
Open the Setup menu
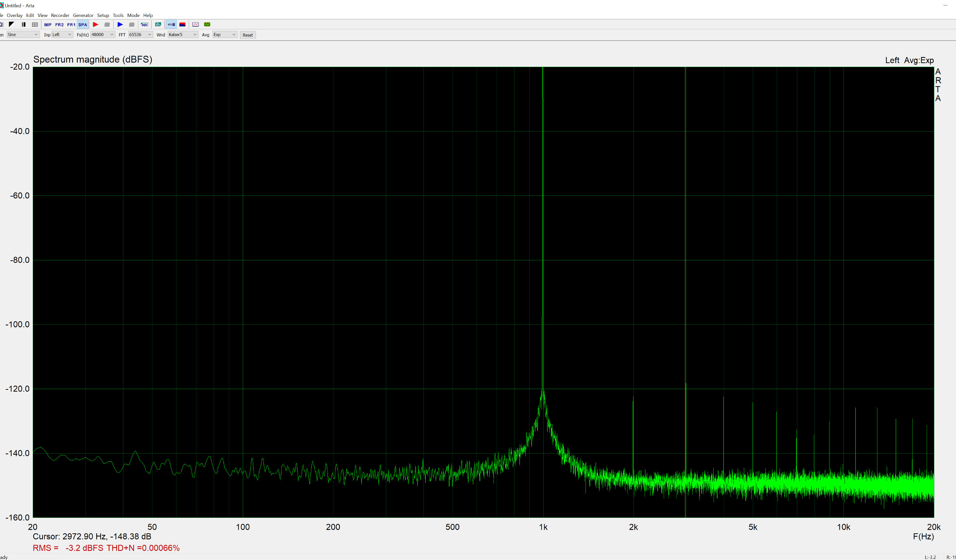pyautogui.click(x=103, y=16)
